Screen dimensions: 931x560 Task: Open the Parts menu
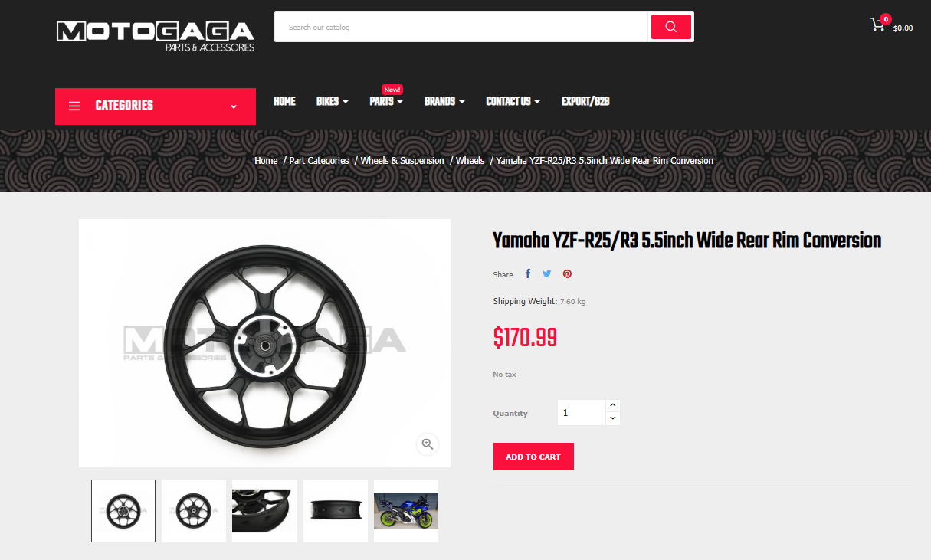click(x=386, y=101)
